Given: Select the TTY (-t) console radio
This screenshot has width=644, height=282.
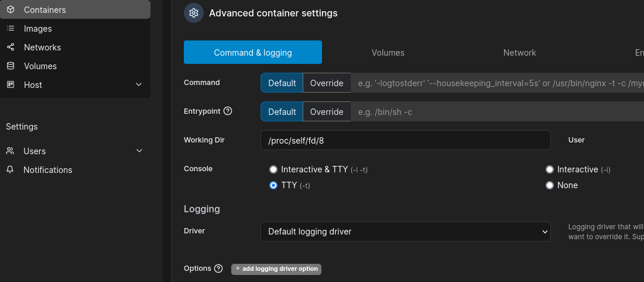Looking at the screenshot, I should [273, 185].
